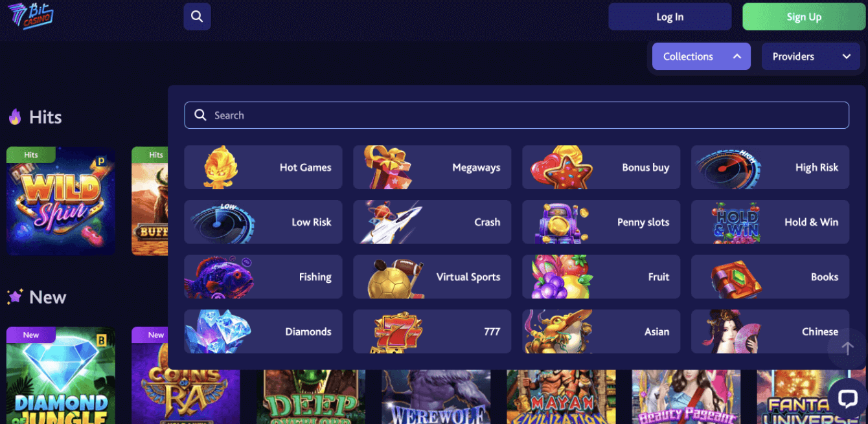Click the green Sign Up button
The width and height of the screenshot is (868, 424).
pyautogui.click(x=804, y=17)
